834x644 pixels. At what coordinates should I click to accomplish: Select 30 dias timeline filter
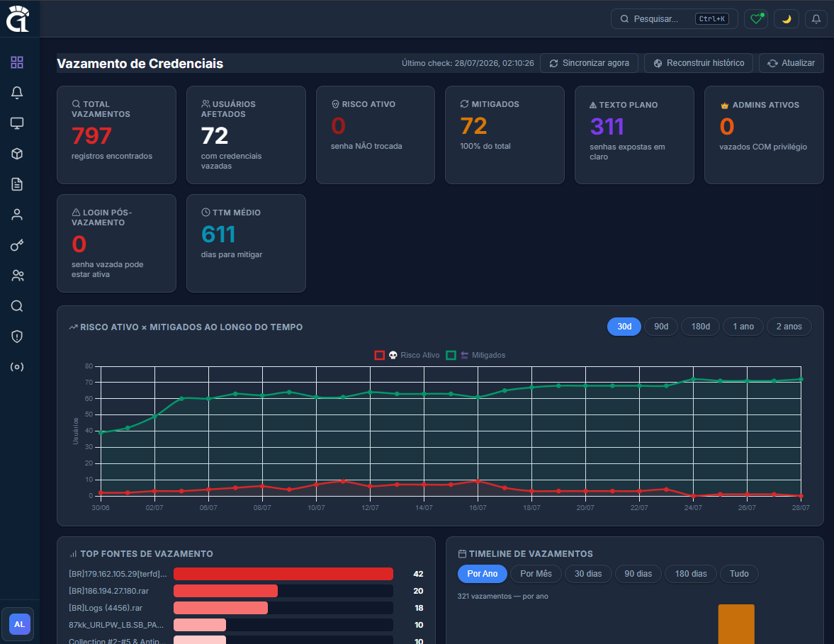coord(587,574)
